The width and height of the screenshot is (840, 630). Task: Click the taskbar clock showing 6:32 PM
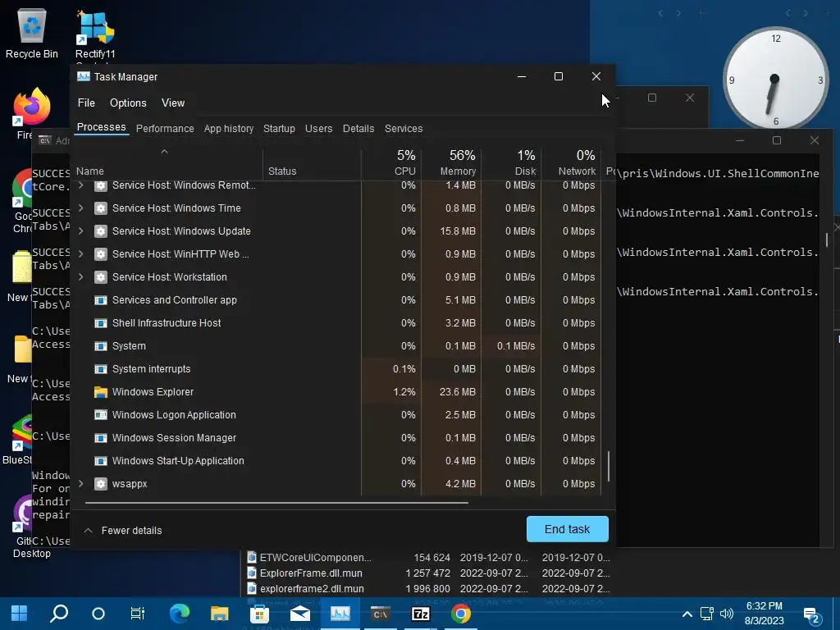764,614
